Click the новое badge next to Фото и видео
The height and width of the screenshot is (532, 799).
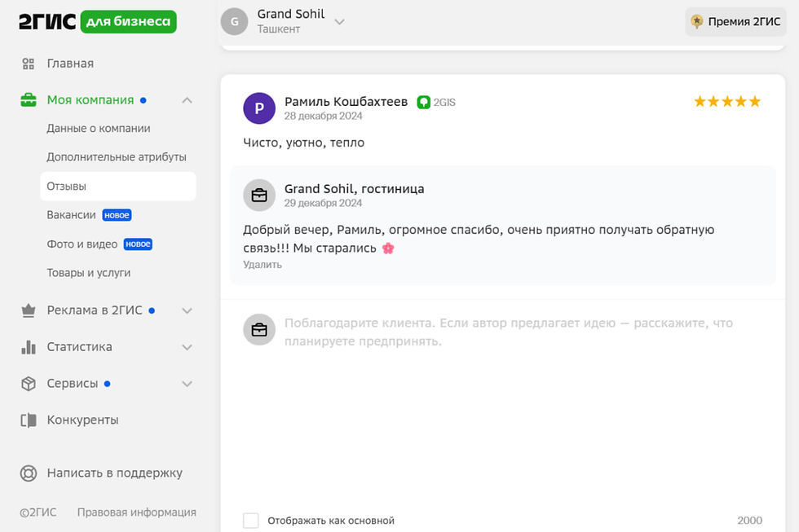[138, 244]
